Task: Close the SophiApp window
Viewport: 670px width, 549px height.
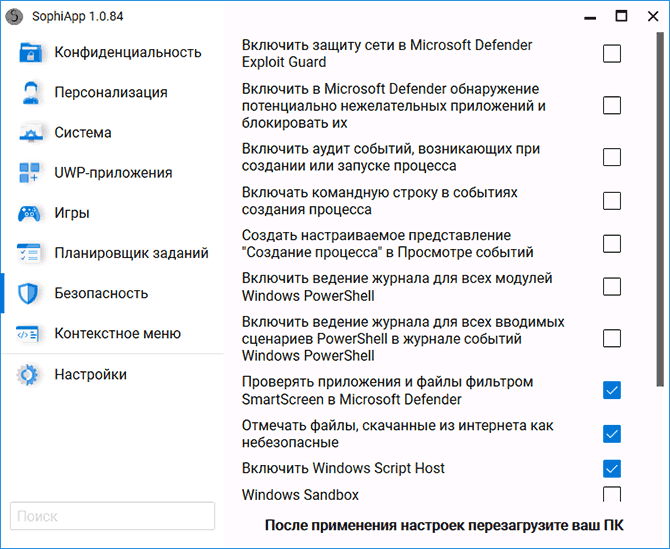Action: [x=653, y=16]
